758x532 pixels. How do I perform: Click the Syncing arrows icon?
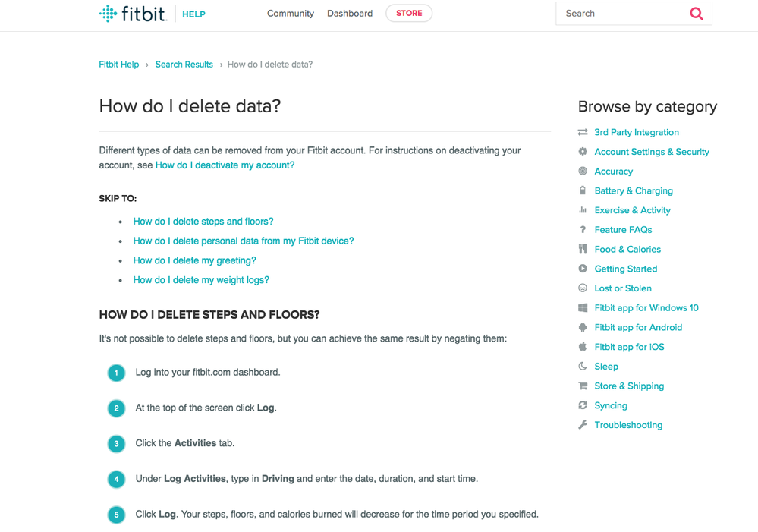point(583,405)
